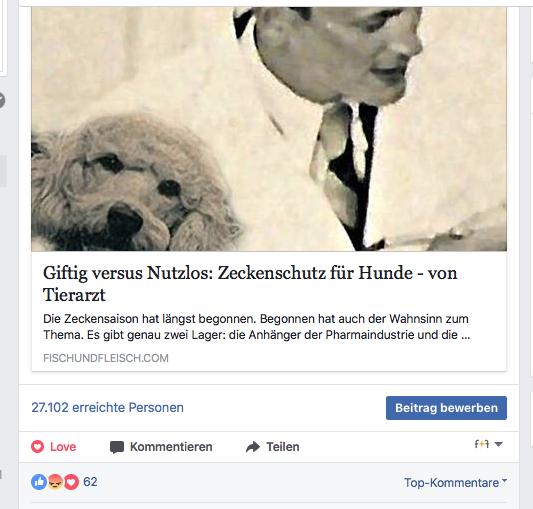Click the Teilen text label
Viewport: 533px width, 509px height.
pos(283,446)
